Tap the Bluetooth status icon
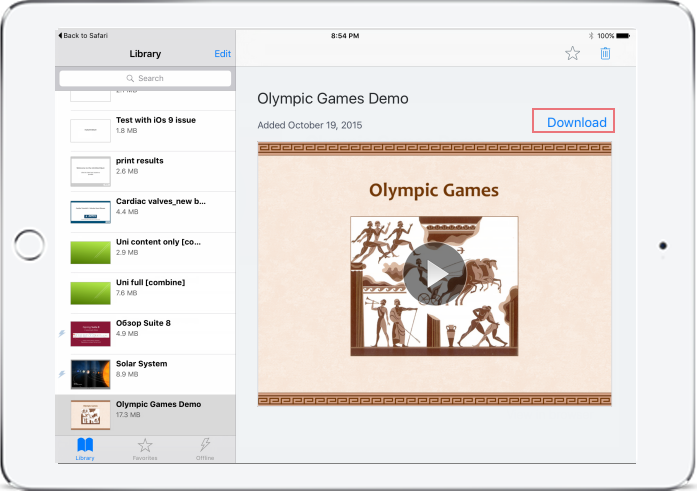Viewport: 697px width, 491px height. (591, 36)
